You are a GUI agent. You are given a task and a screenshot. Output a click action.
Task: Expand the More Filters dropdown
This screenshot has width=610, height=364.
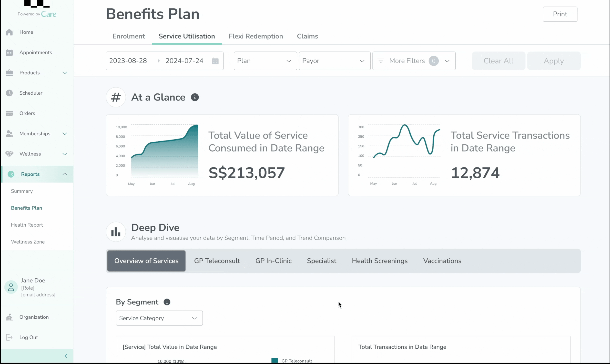coord(414,61)
